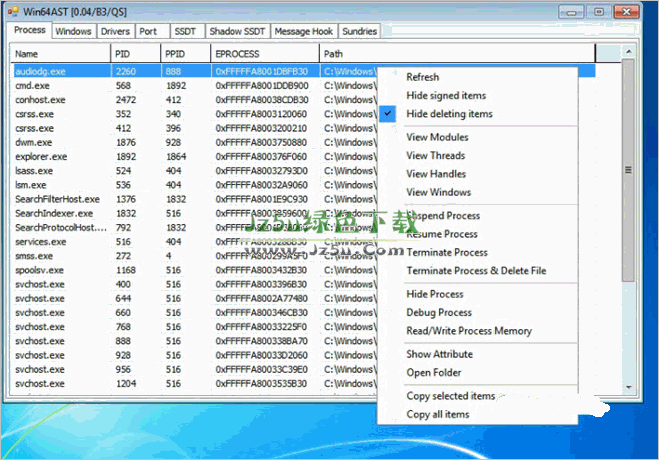
Task: Choose View Modules from context menu
Action: pos(477,137)
